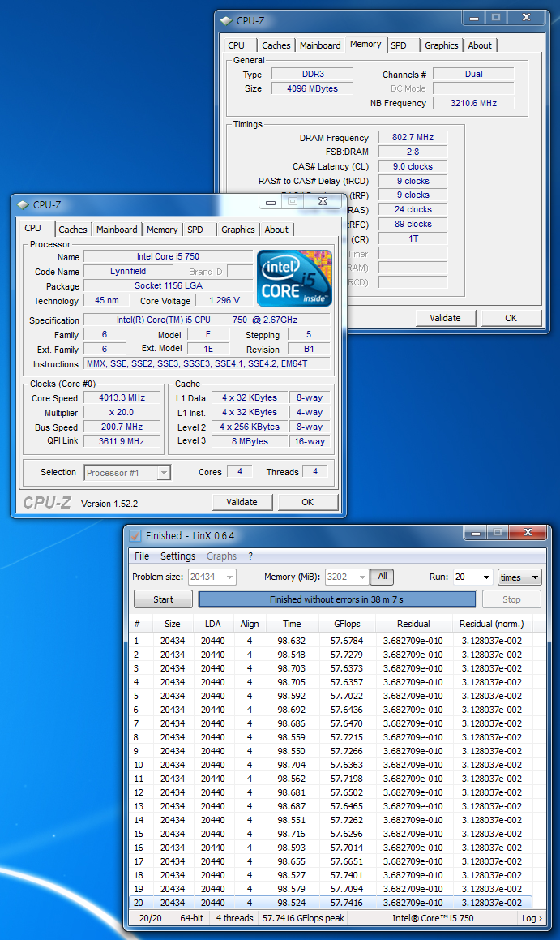Click OK in the Memory window
The height and width of the screenshot is (940, 560).
pyautogui.click(x=511, y=318)
